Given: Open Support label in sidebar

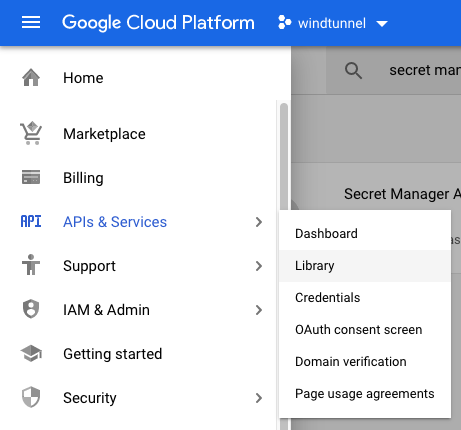Looking at the screenshot, I should 89,267.
